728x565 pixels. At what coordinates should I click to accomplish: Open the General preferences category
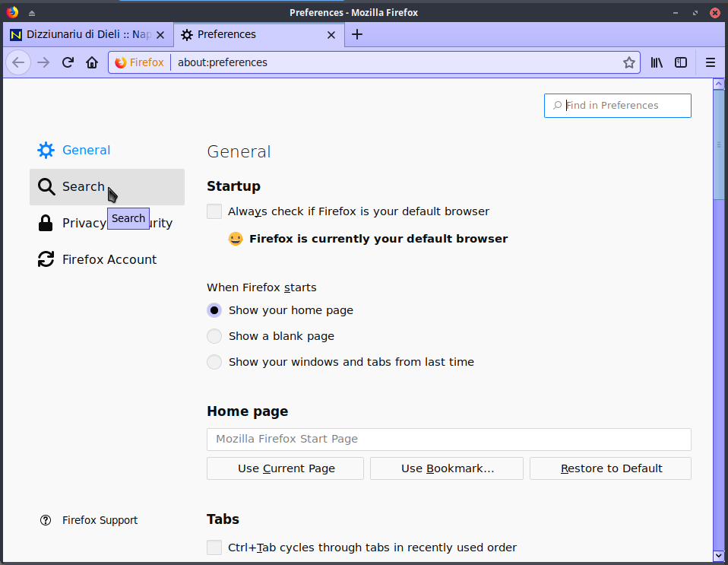(107, 150)
